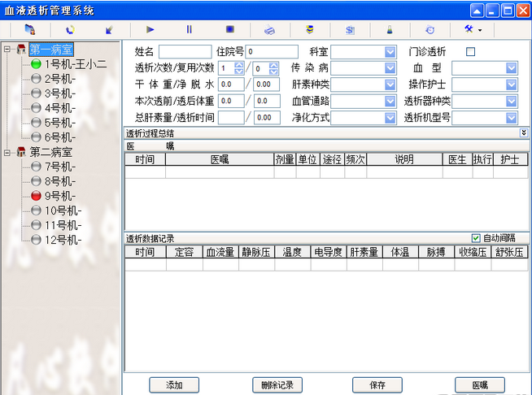Image resolution: width=532 pixels, height=395 pixels.
Task: Click the 添加 button
Action: (x=174, y=385)
